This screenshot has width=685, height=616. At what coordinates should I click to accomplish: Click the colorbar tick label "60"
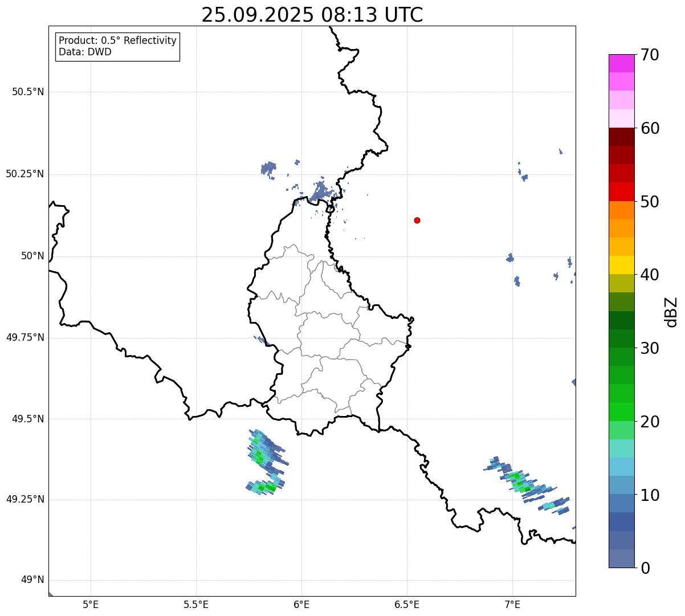pyautogui.click(x=650, y=128)
